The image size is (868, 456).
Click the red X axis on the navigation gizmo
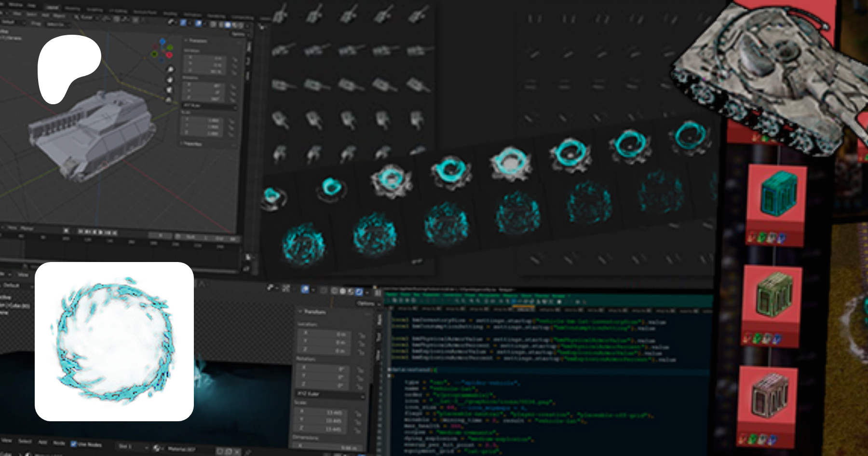170,55
